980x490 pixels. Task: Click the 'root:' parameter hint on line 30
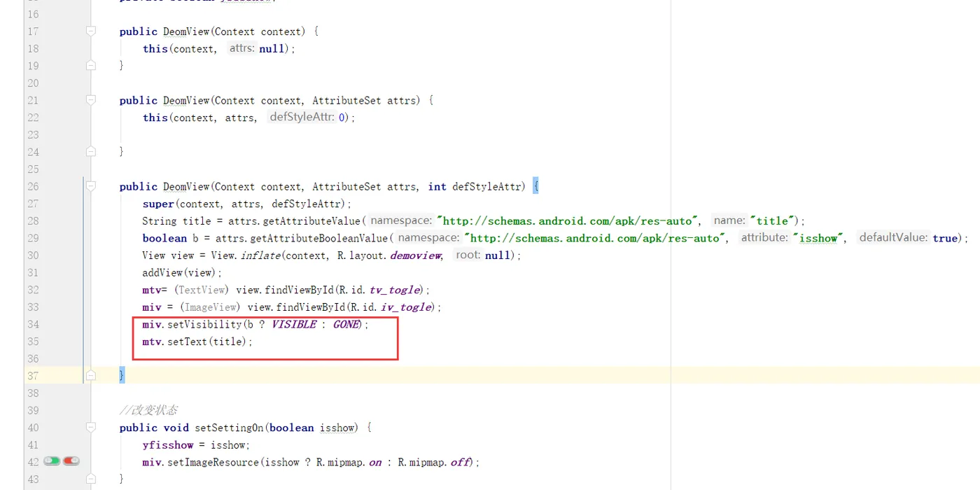468,255
